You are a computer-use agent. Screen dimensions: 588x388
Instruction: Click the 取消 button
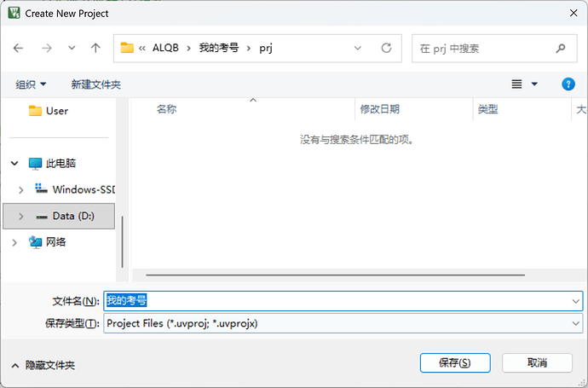[537, 363]
